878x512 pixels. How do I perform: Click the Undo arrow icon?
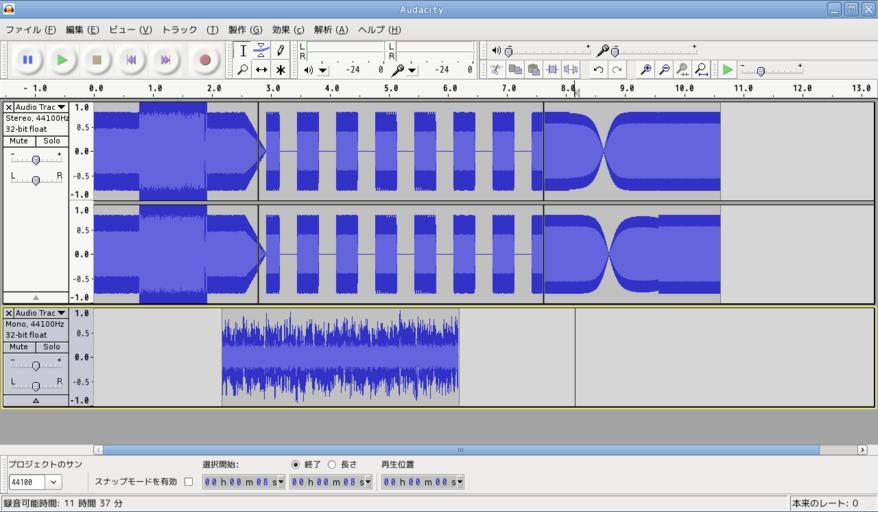click(598, 70)
